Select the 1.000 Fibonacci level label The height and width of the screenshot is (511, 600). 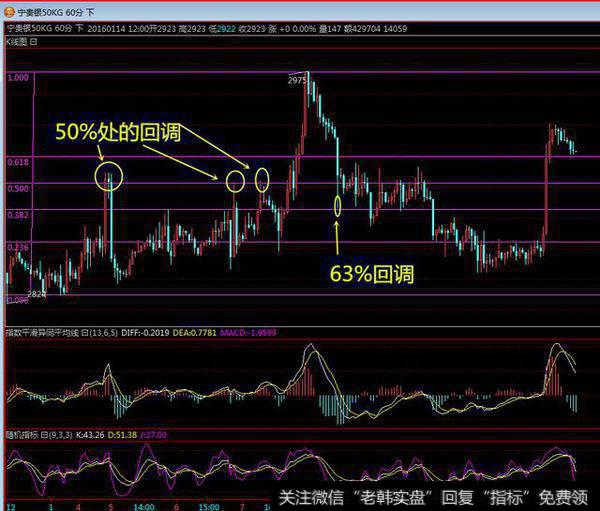tap(17, 76)
